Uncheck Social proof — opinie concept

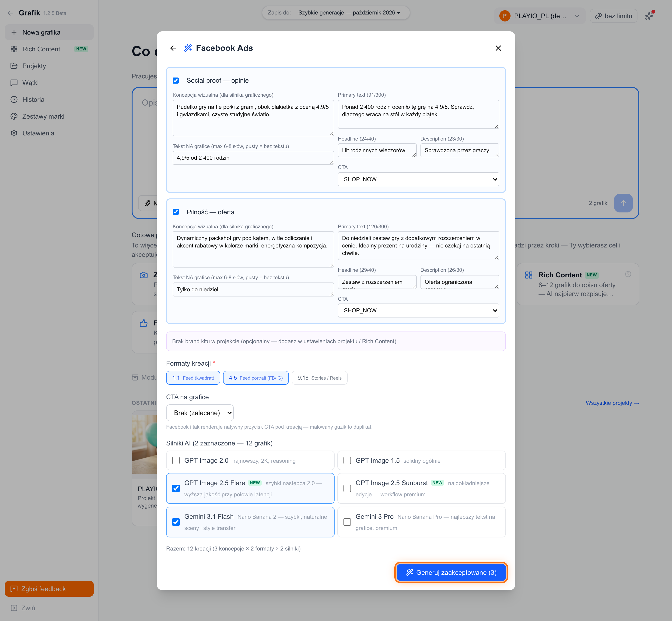tap(176, 80)
